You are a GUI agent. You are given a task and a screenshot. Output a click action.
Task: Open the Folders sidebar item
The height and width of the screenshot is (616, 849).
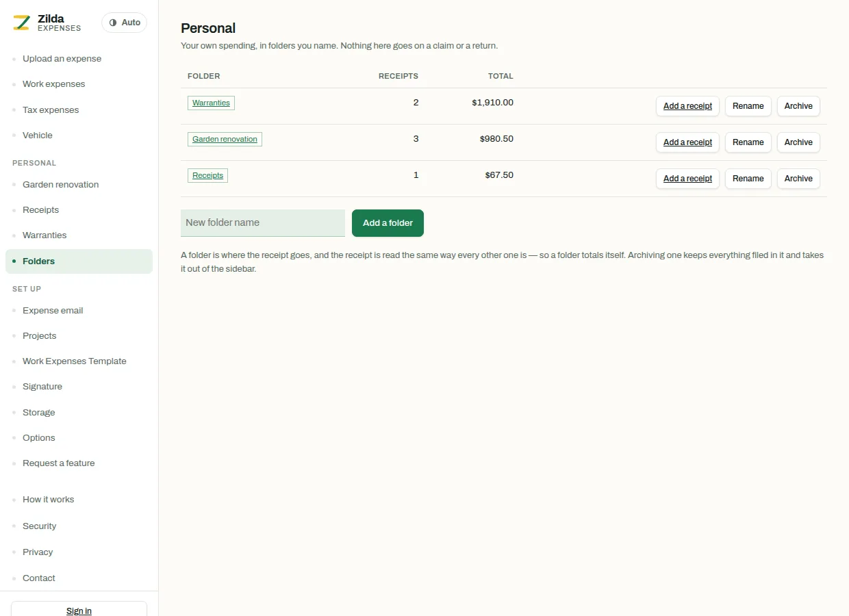79,261
